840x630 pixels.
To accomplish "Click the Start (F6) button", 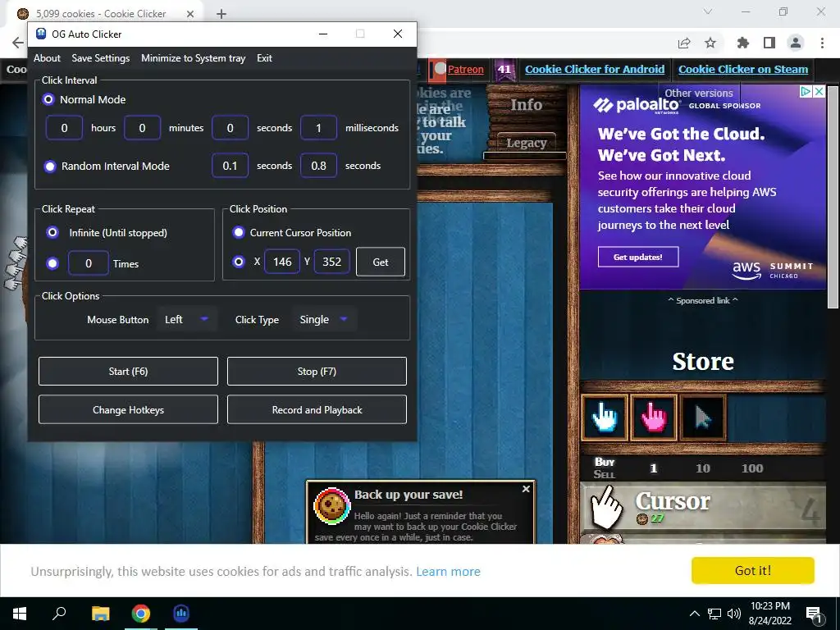I will [128, 372].
